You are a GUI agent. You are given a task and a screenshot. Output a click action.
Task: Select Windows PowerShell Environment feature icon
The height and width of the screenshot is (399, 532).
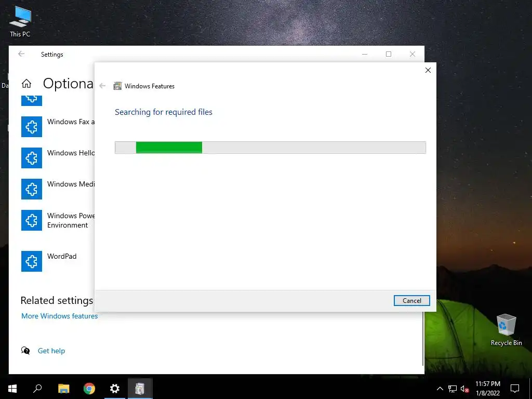pos(32,220)
